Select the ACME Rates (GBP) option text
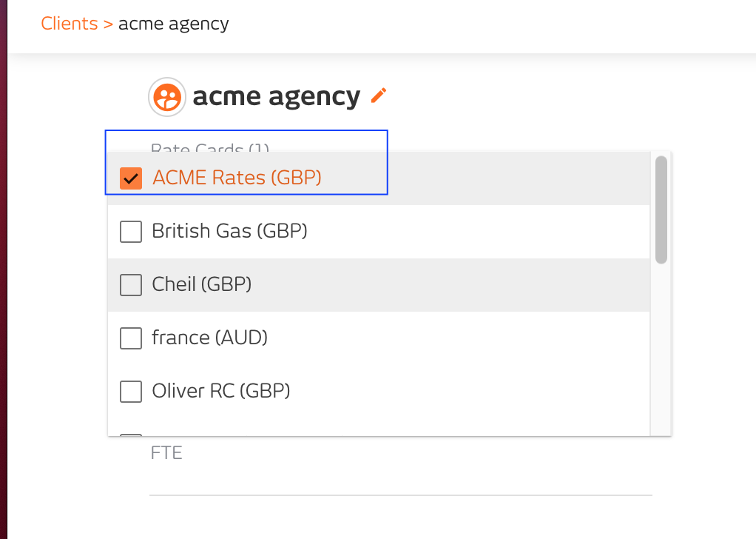Screen dimensions: 756x539 tap(237, 178)
